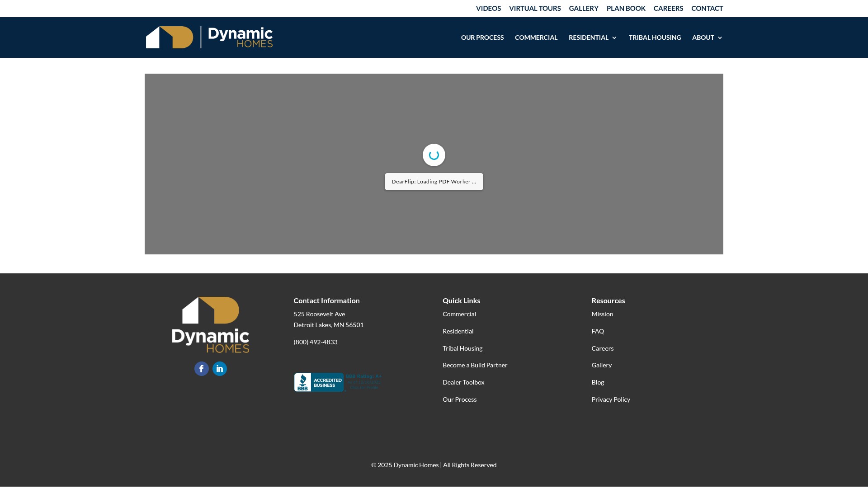
Task: Click the Dynamic Homes header logo
Action: pyautogui.click(x=209, y=38)
